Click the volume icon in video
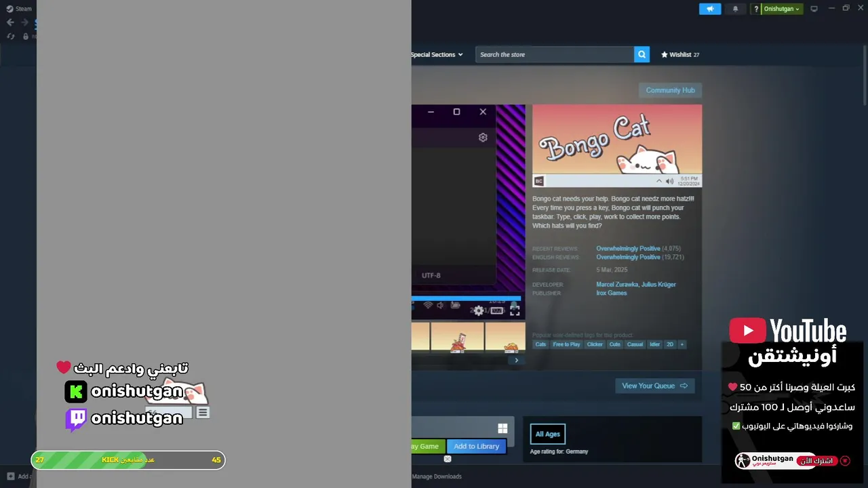 point(440,306)
